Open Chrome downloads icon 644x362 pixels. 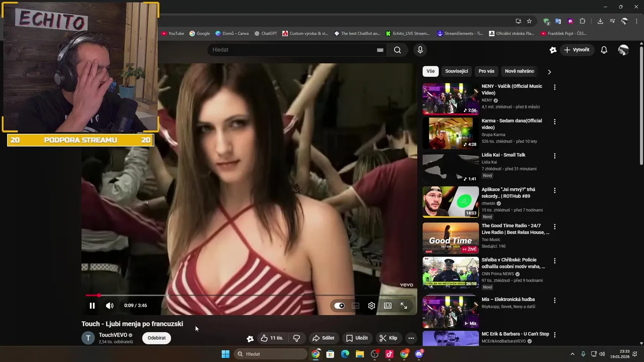[x=600, y=21]
